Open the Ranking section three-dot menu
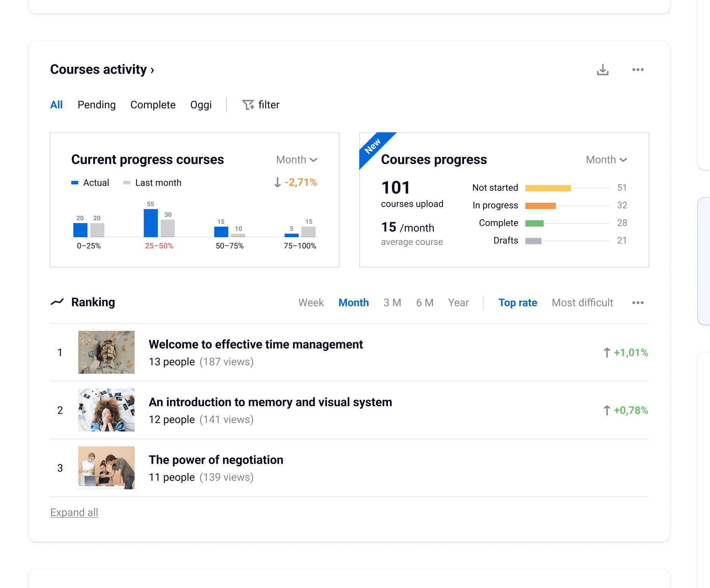The height and width of the screenshot is (588, 710). coord(637,303)
